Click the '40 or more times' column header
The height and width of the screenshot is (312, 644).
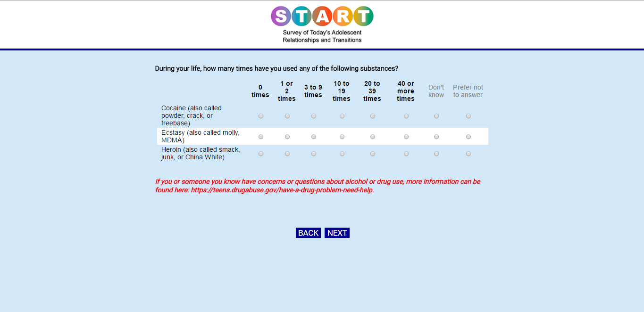click(406, 91)
